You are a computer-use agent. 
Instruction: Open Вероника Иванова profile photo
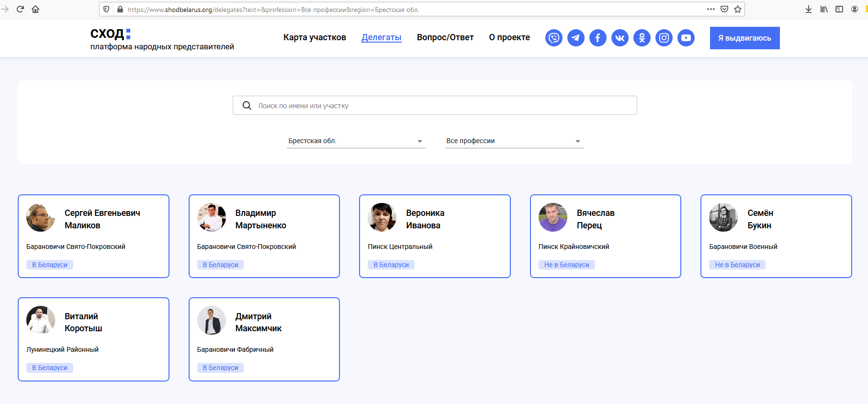tap(382, 217)
